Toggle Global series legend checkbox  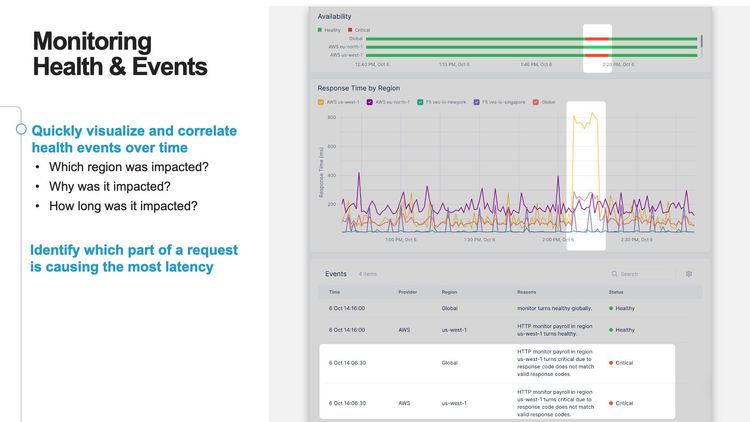(x=536, y=102)
